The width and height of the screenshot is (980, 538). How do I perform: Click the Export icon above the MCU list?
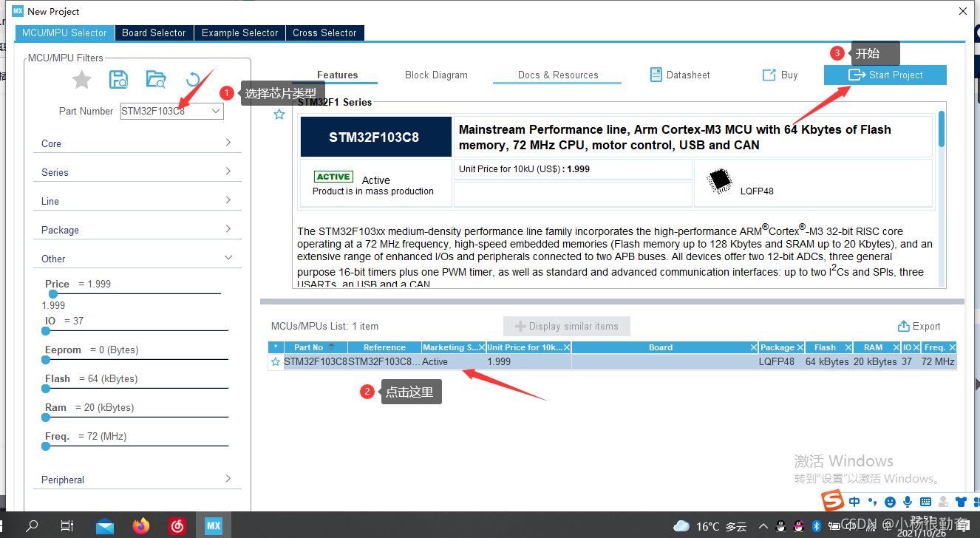click(903, 326)
